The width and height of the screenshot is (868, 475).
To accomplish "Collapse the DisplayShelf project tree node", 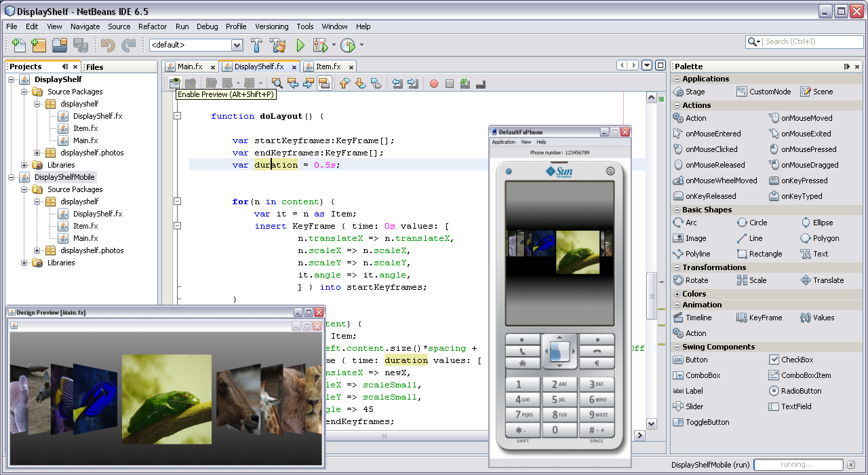I will click(x=12, y=79).
